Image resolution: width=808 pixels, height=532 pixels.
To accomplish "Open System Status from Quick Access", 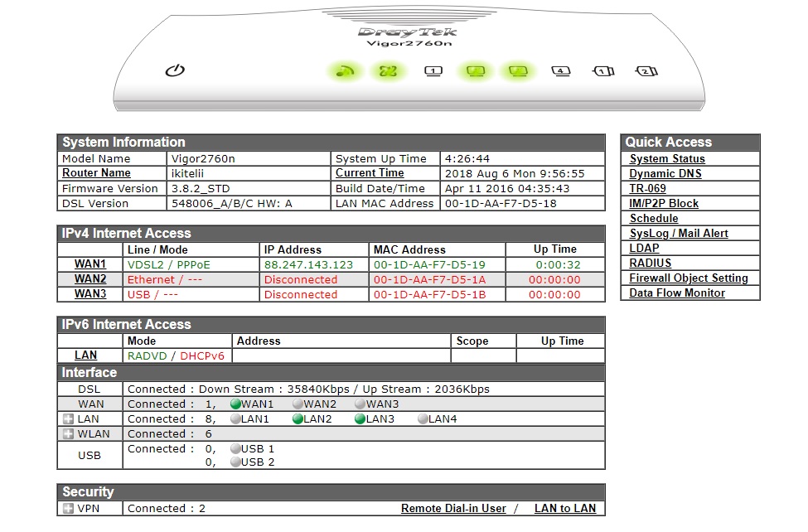I will pyautogui.click(x=667, y=159).
